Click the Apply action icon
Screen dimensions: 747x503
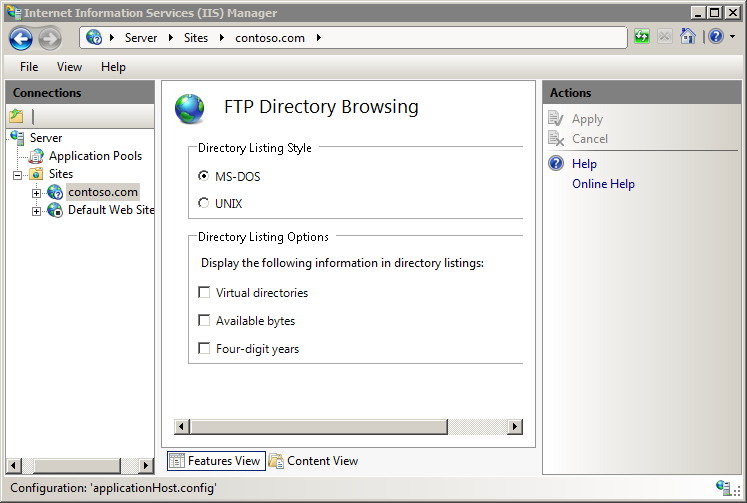[556, 119]
